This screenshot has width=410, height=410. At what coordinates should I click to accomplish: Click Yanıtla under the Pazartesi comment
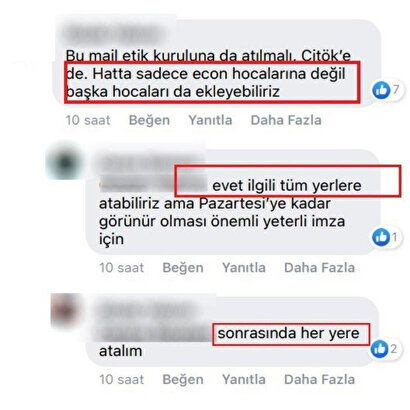pos(244,267)
